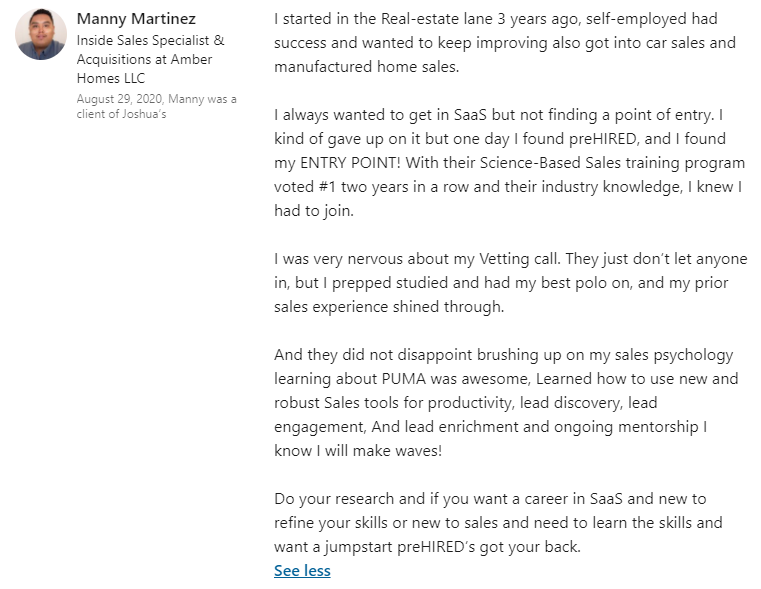Click Manny Martinez's profile photo
The image size is (761, 589).
(41, 35)
